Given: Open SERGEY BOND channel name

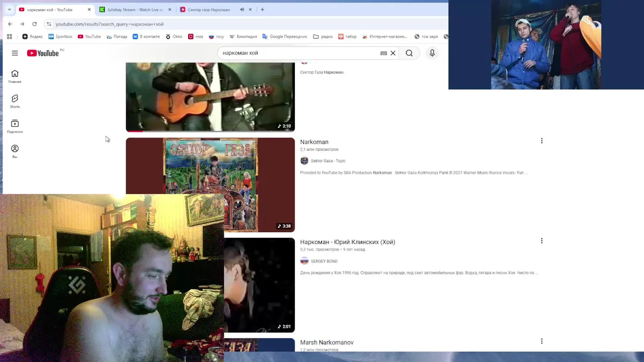Looking at the screenshot, I should [324, 261].
